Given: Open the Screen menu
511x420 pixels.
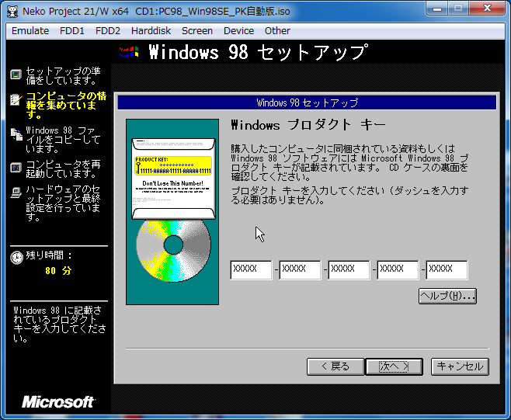Looking at the screenshot, I should tap(197, 31).
